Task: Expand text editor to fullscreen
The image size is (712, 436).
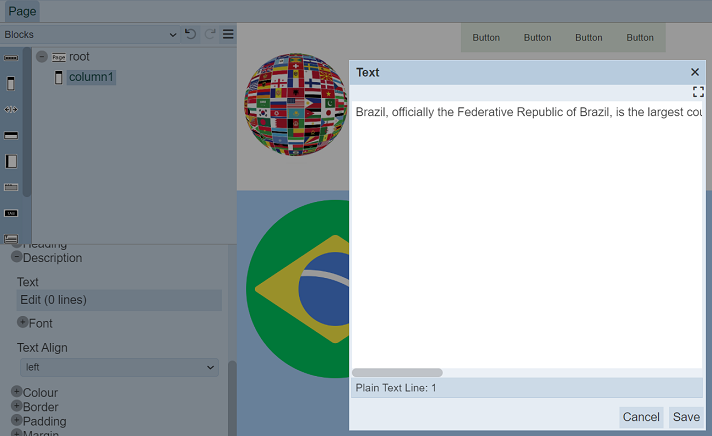Action: 698,92
